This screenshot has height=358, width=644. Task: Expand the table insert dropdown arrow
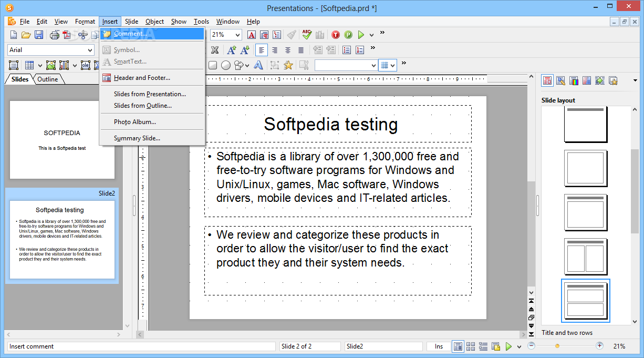[39, 66]
